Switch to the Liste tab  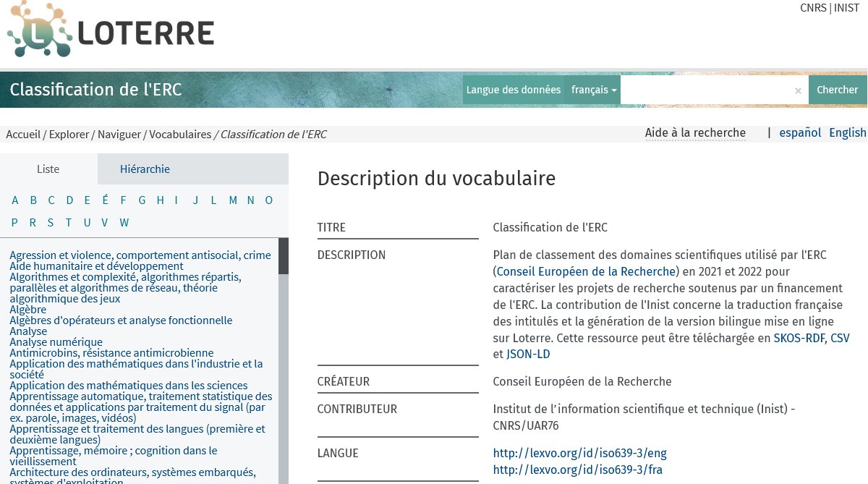click(48, 169)
